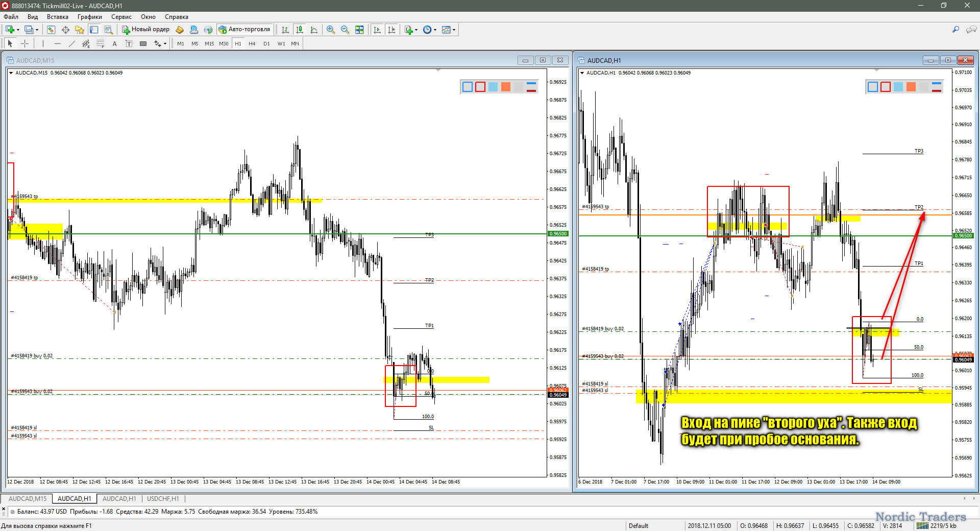980x531 pixels.
Task: Open the Вставка menu
Action: tap(58, 17)
